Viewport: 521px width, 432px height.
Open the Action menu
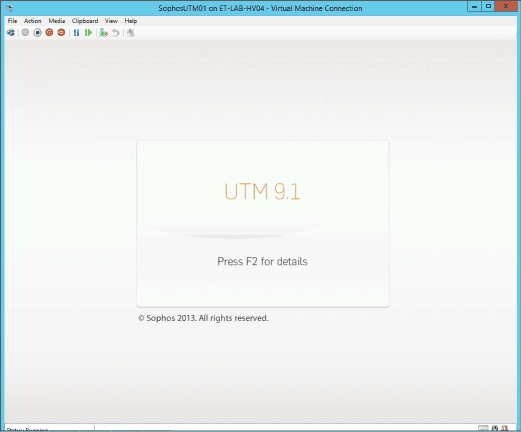(33, 21)
